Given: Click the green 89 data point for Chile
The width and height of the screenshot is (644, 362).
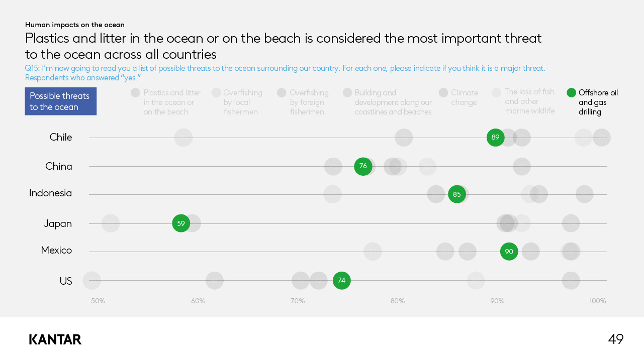Looking at the screenshot, I should tap(496, 137).
